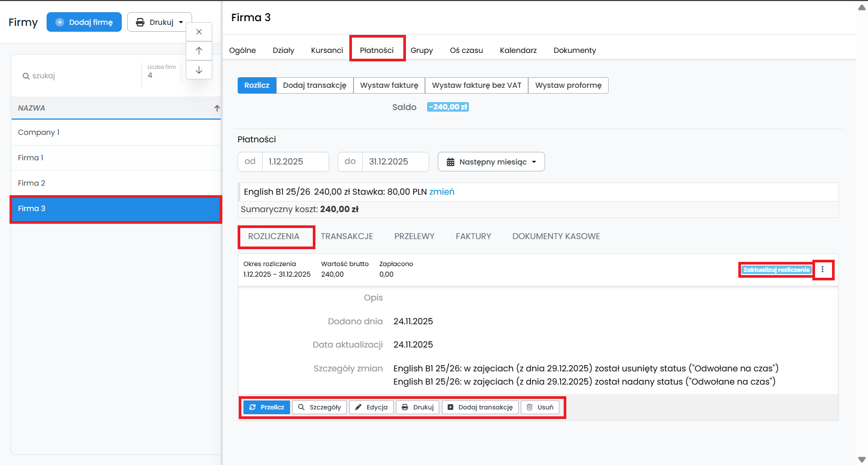The image size is (868, 465).
Task: Click the od date input field
Action: [x=295, y=162]
